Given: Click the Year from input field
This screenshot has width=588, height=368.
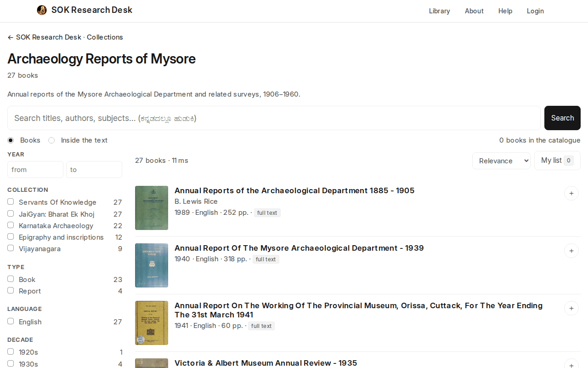Looking at the screenshot, I should click(35, 170).
